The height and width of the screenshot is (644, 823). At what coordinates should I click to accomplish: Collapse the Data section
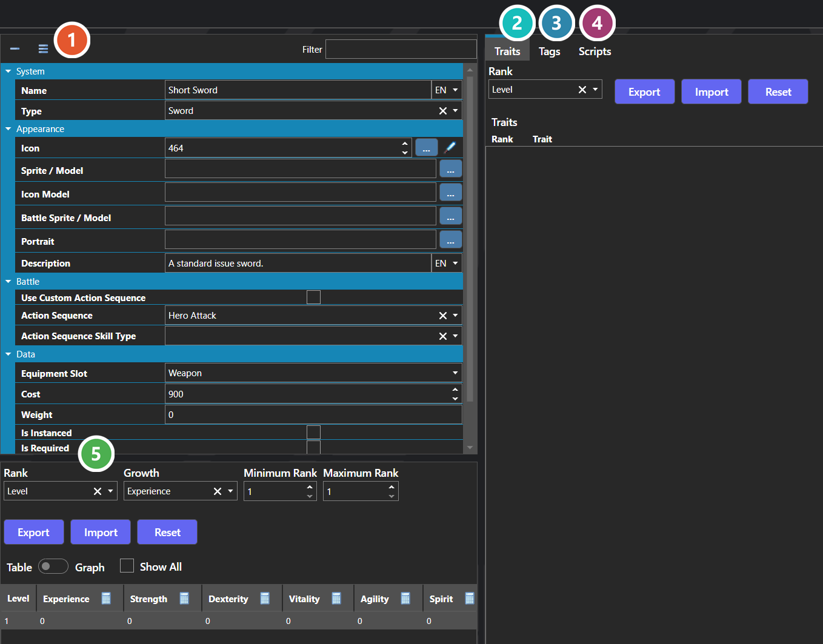pyautogui.click(x=8, y=354)
